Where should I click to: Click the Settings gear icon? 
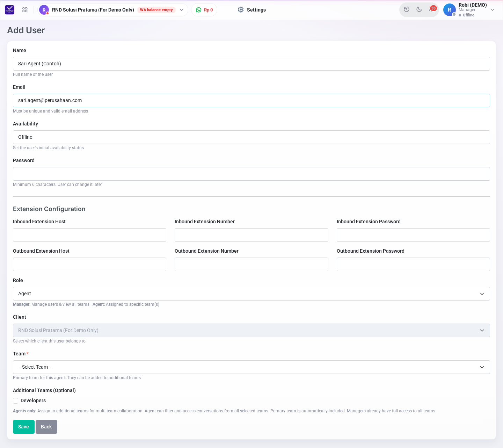pyautogui.click(x=241, y=10)
